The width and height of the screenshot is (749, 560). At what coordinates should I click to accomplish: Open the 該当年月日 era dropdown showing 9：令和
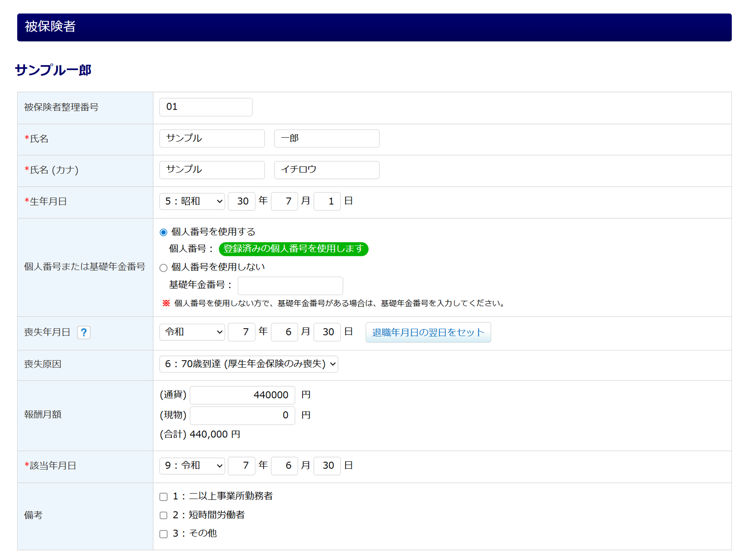point(192,466)
